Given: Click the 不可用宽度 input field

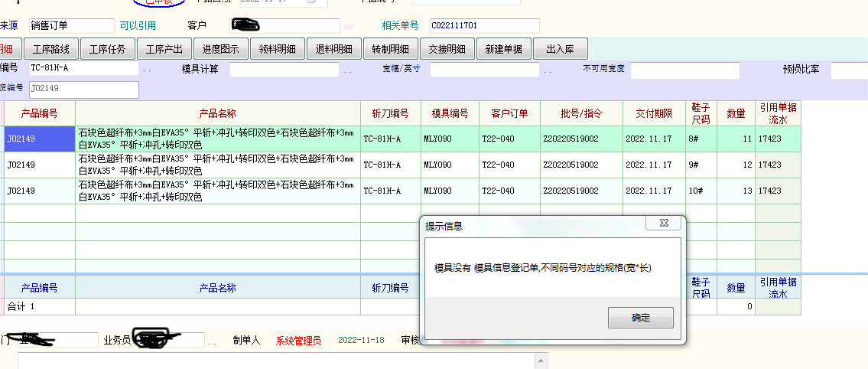Looking at the screenshot, I should pos(684,70).
